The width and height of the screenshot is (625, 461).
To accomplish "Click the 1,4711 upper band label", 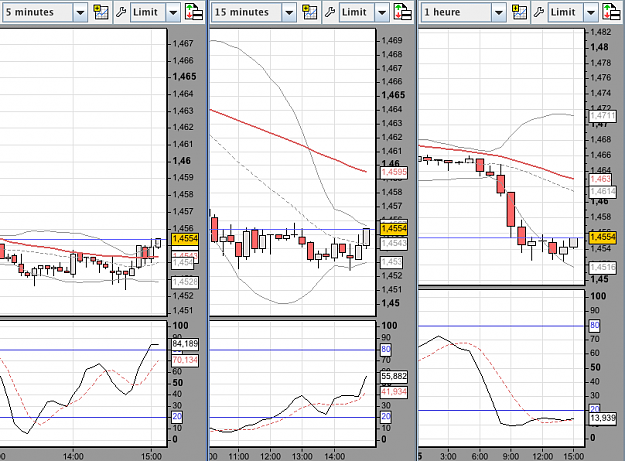I will point(603,116).
